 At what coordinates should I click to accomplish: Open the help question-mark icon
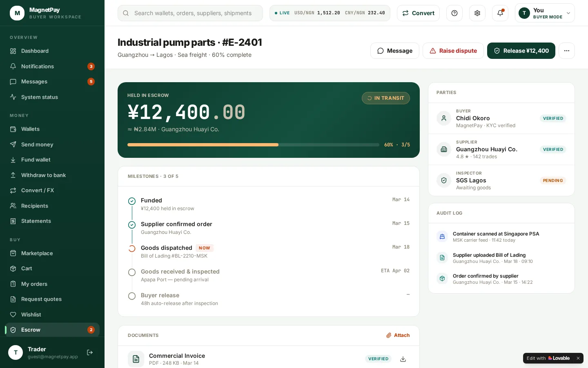(454, 13)
